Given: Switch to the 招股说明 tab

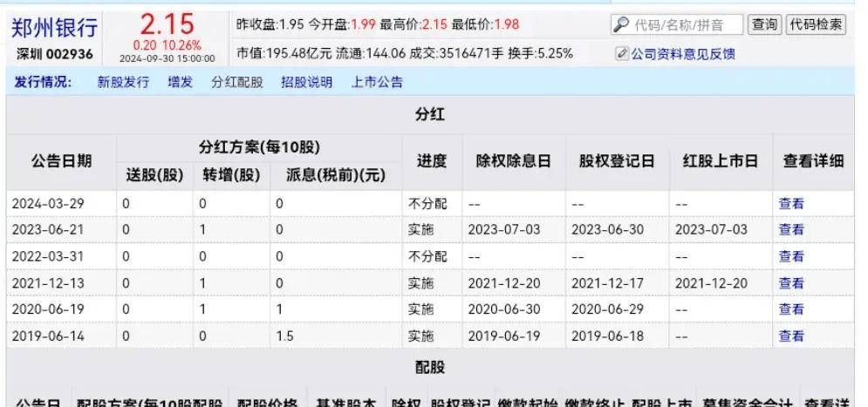Looking at the screenshot, I should (x=307, y=83).
